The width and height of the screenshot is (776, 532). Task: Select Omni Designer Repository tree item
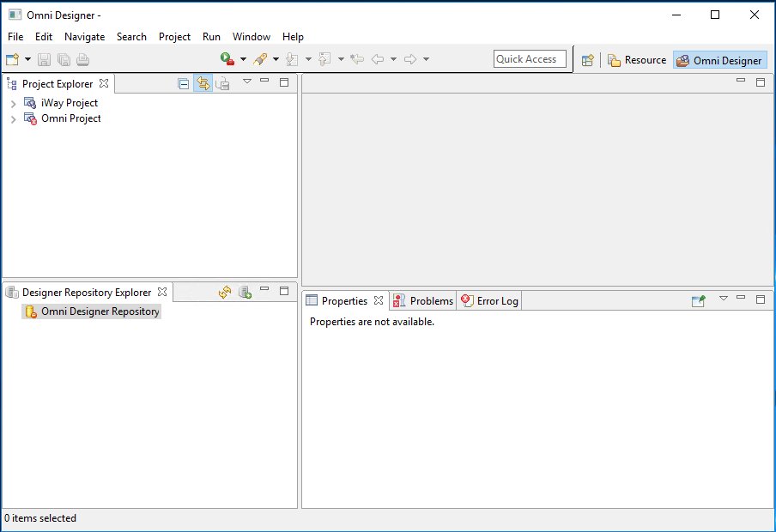[x=92, y=311]
